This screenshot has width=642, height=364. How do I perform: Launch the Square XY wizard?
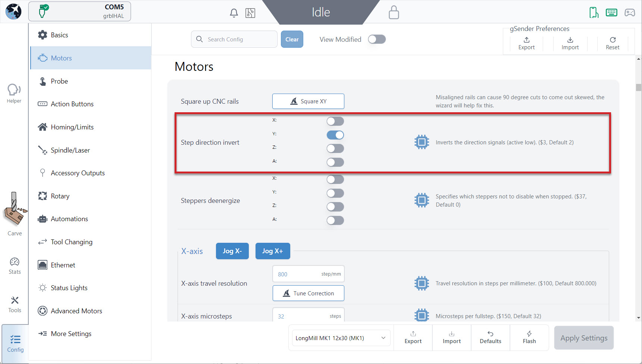coord(308,101)
